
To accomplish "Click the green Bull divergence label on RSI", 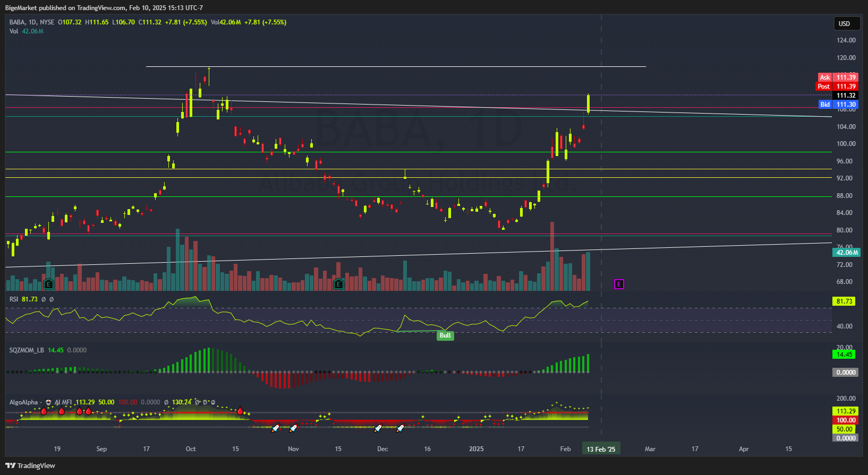I will (445, 335).
